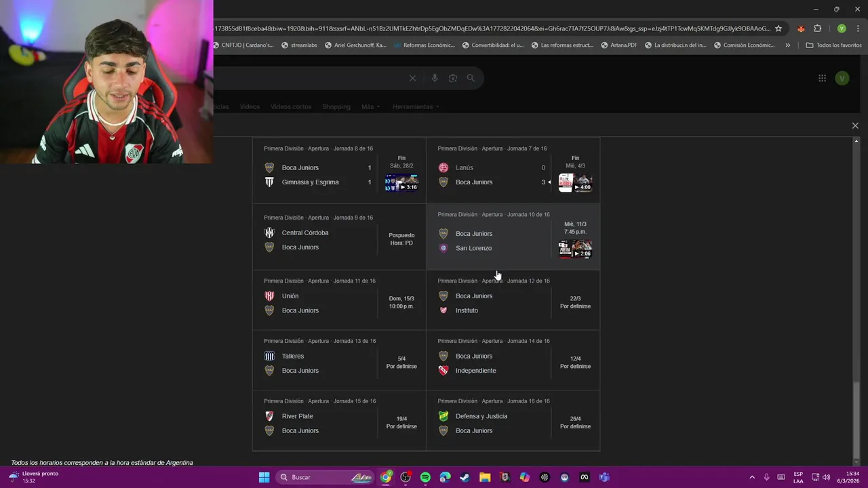Open the CNFT.IO Cardano bookmark
Viewport: 868px width, 488px height.
244,45
